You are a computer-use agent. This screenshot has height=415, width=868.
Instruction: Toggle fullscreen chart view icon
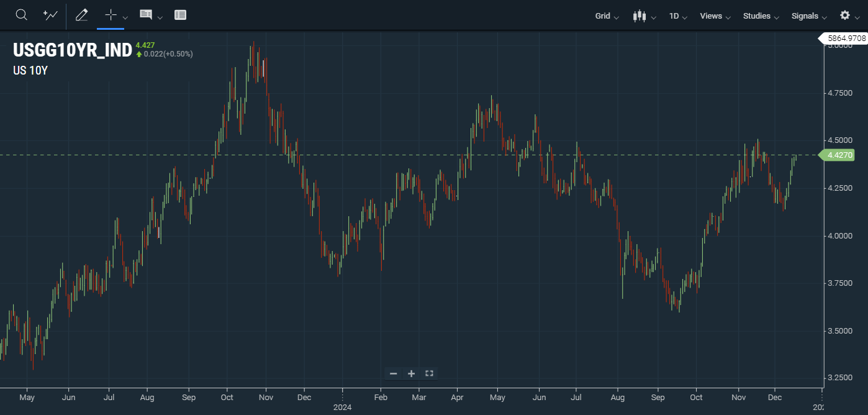click(x=429, y=373)
